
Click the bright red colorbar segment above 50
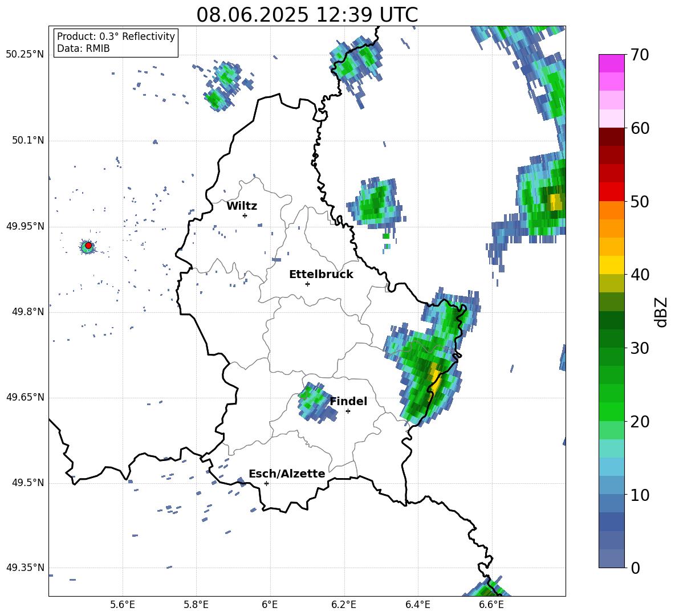pos(611,191)
